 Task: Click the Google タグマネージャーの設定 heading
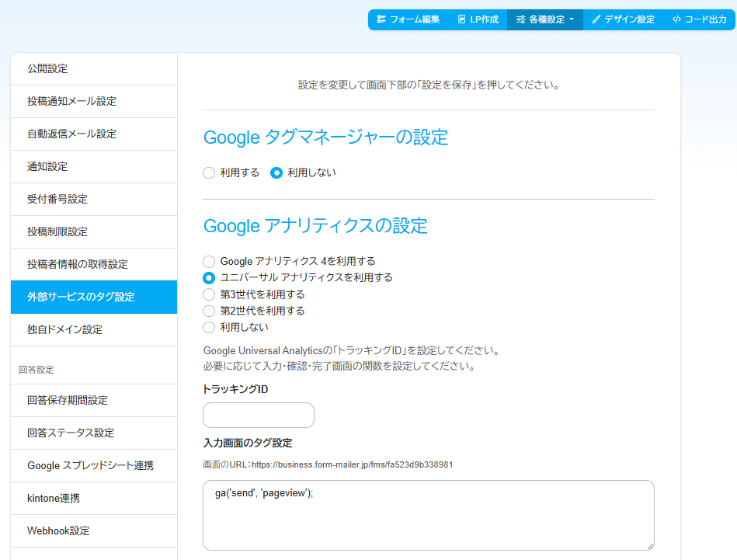325,137
